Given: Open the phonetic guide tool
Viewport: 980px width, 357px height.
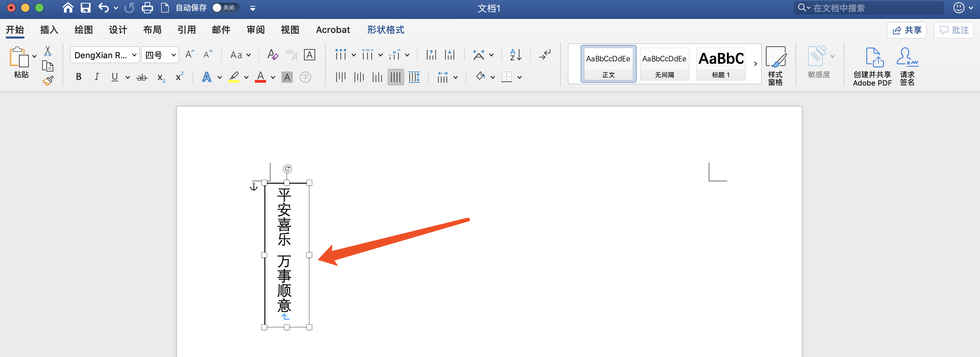Looking at the screenshot, I should pos(291,55).
